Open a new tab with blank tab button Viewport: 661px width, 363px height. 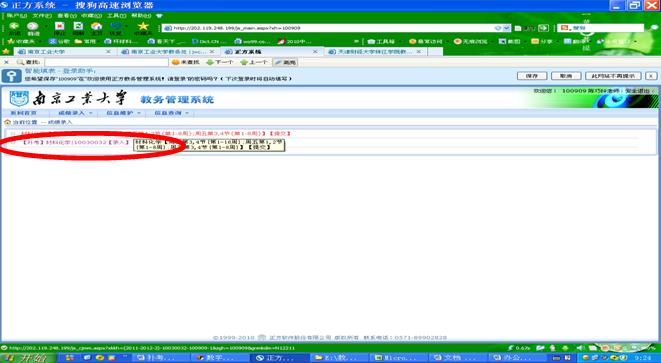[x=435, y=51]
